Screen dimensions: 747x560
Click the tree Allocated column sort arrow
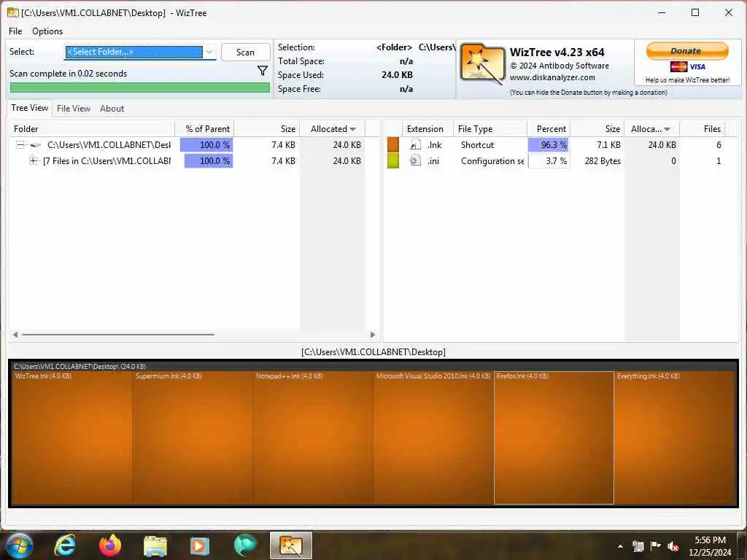(353, 130)
